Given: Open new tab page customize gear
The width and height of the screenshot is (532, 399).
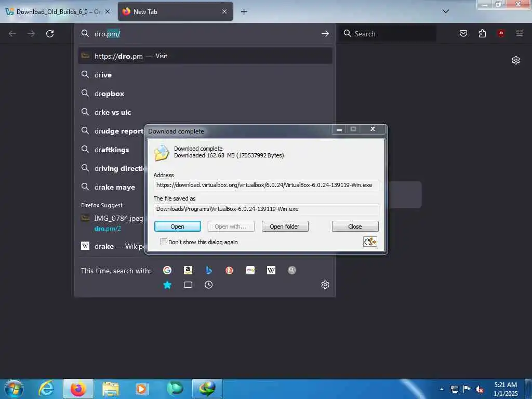Looking at the screenshot, I should [516, 60].
